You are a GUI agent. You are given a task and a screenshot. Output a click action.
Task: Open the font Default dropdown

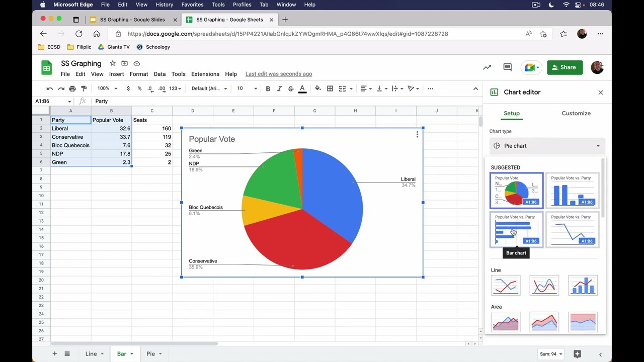coord(209,88)
